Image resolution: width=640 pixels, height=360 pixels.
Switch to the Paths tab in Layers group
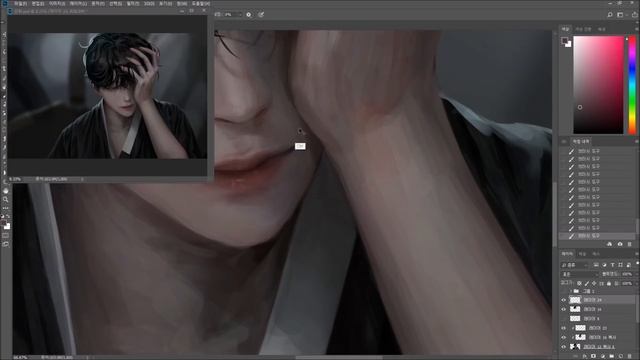[596, 254]
